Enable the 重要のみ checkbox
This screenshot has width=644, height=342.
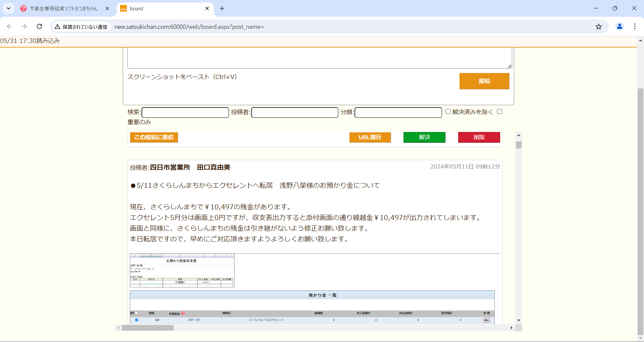pos(499,112)
